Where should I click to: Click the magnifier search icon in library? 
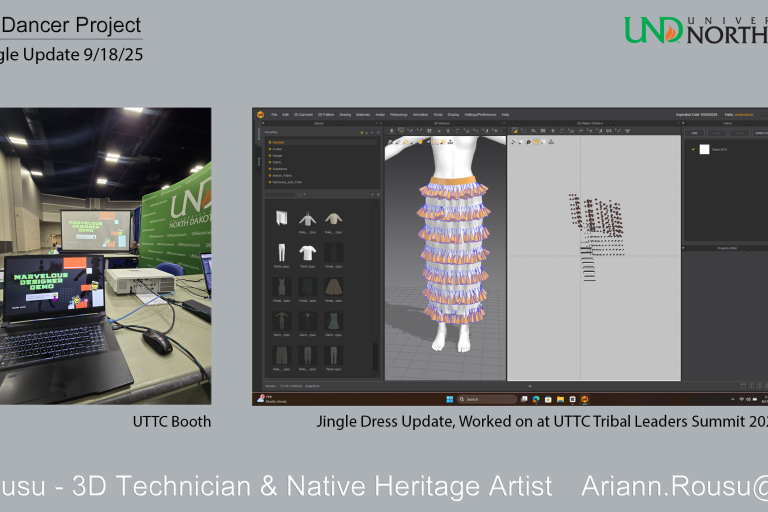pyautogui.click(x=300, y=195)
